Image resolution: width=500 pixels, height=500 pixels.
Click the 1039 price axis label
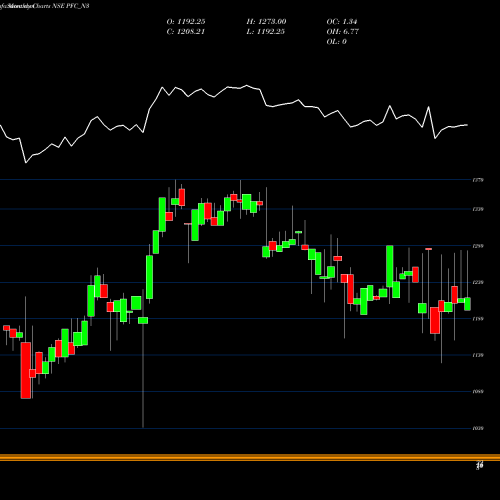click(x=478, y=428)
